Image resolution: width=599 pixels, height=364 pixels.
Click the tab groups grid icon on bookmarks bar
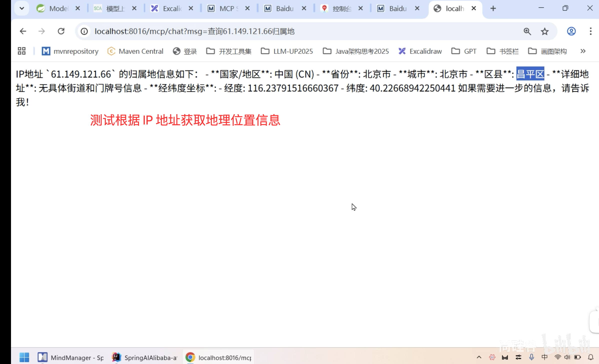tap(21, 51)
